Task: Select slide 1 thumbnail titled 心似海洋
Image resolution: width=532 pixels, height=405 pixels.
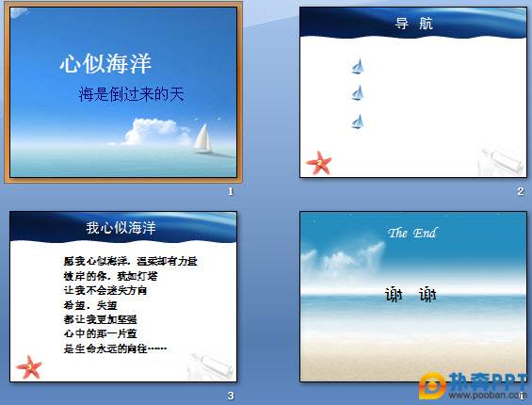Action: point(123,92)
